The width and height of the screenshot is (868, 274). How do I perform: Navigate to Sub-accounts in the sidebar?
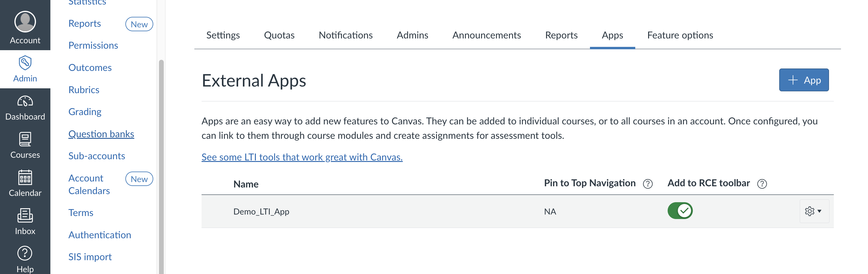(96, 156)
